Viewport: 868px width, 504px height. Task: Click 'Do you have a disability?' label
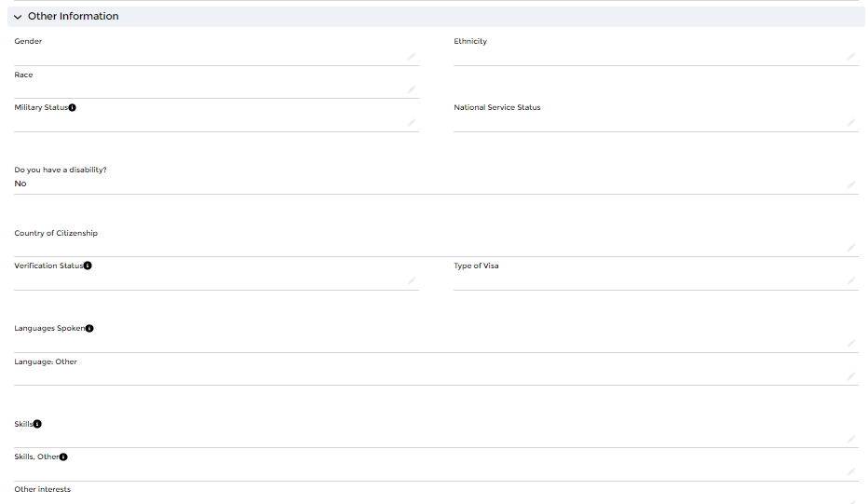(x=61, y=170)
